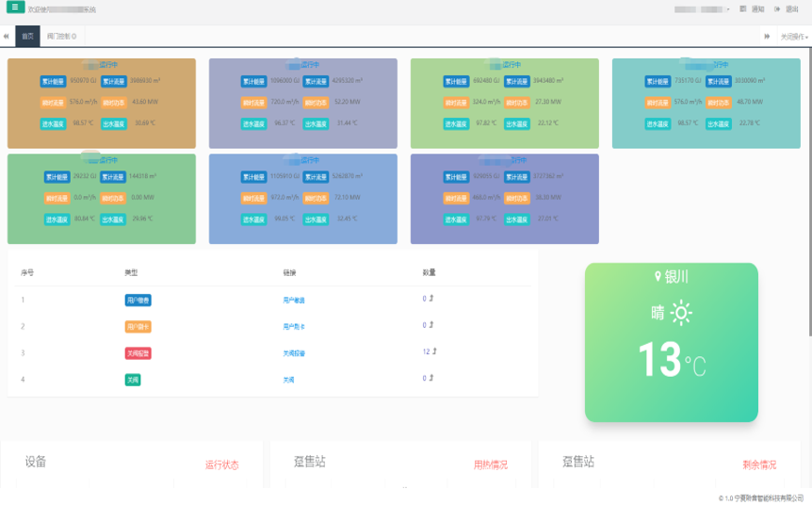The height and width of the screenshot is (505, 812).
Task: Click the level-up arrow beside count 12
Action: [x=434, y=351]
